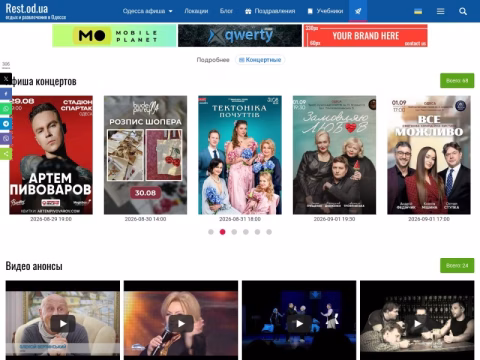The image size is (480, 360).
Task: Play the third video of stage performance
Action: click(299, 323)
